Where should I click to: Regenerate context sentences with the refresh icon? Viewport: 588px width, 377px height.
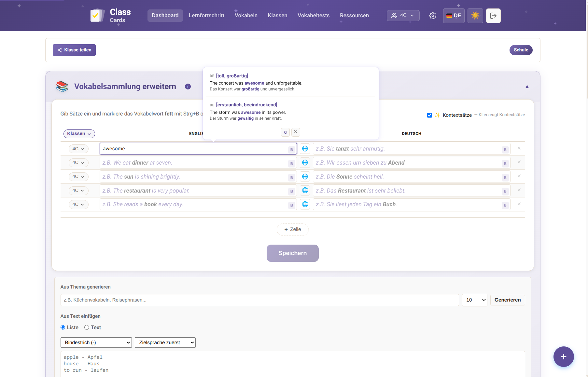pyautogui.click(x=285, y=132)
